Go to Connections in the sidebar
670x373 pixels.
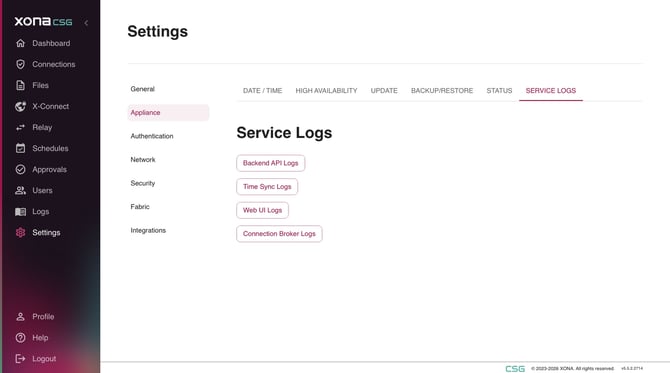tap(54, 64)
